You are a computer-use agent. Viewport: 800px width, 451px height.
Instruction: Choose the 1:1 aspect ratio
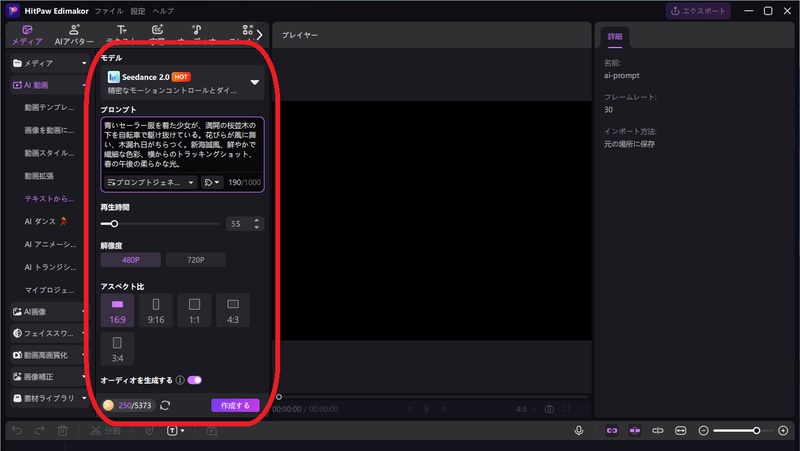[194, 310]
